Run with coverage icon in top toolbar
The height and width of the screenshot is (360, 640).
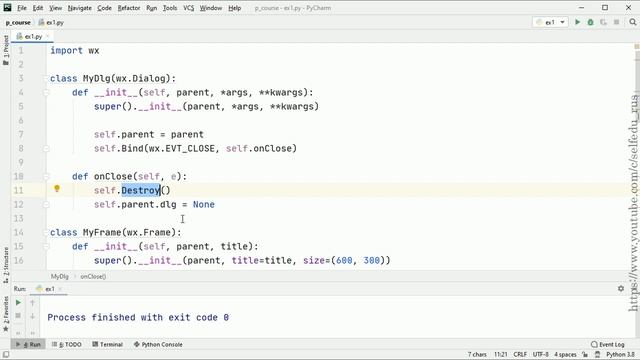point(603,22)
